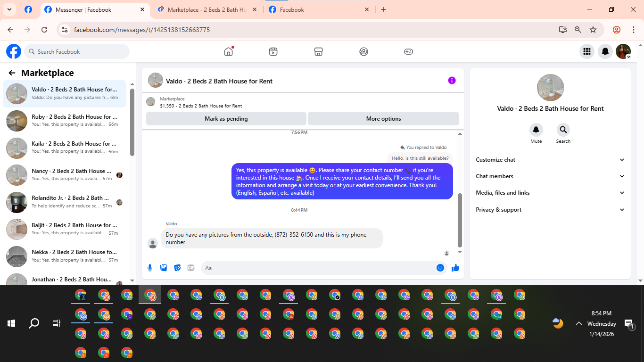Expand Privacy & support section

(550, 210)
